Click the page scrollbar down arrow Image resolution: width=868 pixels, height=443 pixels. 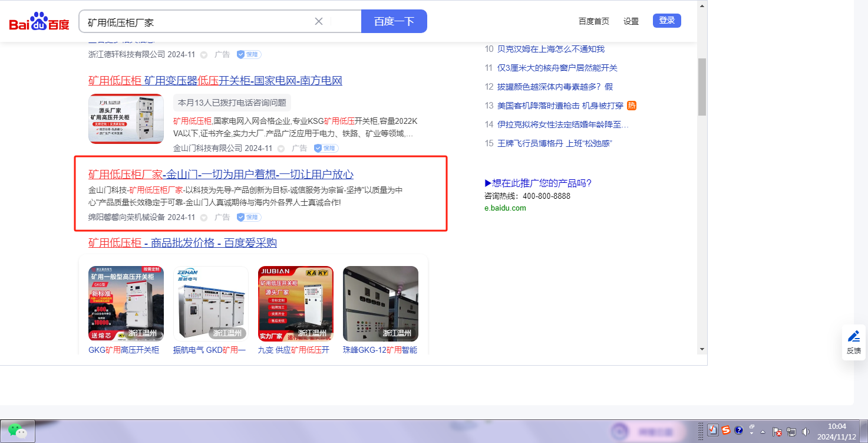pos(702,349)
